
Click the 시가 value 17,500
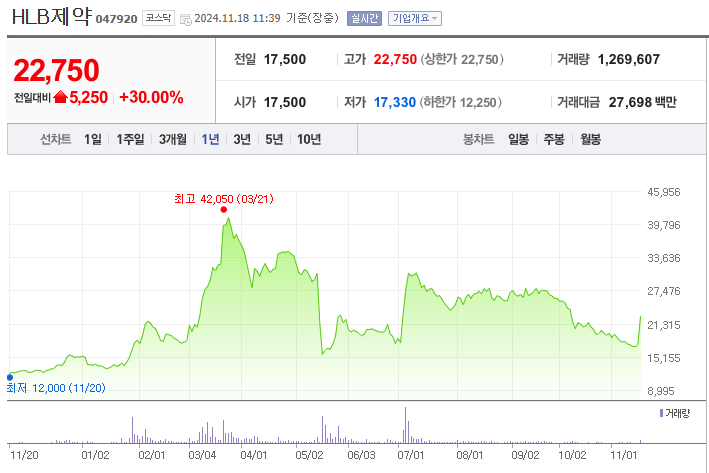(285, 102)
